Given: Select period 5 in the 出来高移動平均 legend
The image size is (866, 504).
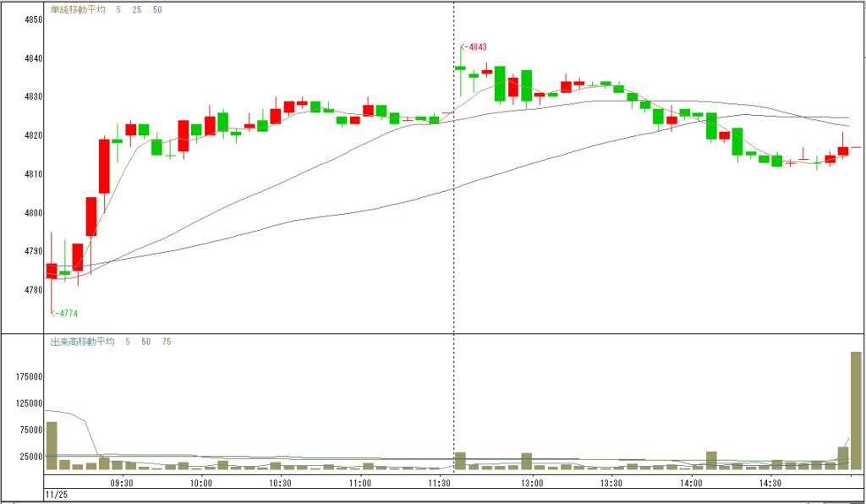Looking at the screenshot, I should tap(128, 342).
